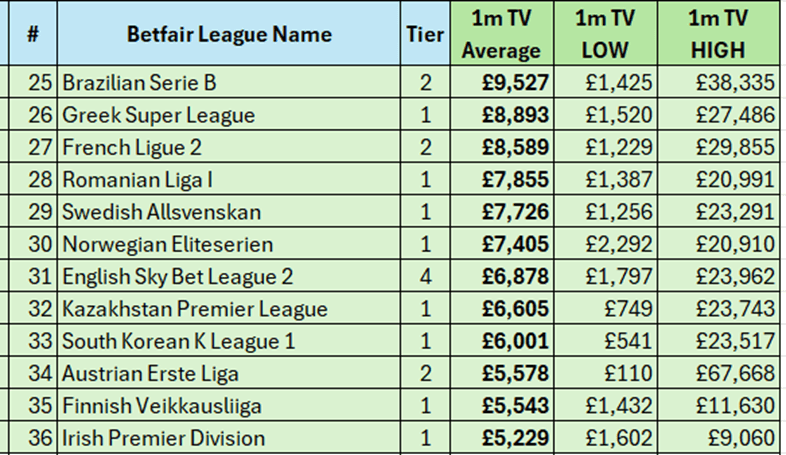
Task: Click the Betfair League Name column header
Action: coord(229,34)
